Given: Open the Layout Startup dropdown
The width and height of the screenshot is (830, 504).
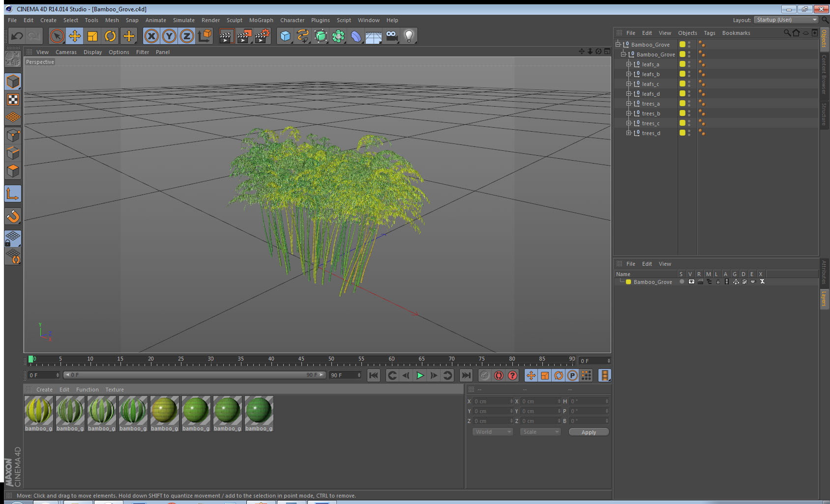Looking at the screenshot, I should (786, 20).
